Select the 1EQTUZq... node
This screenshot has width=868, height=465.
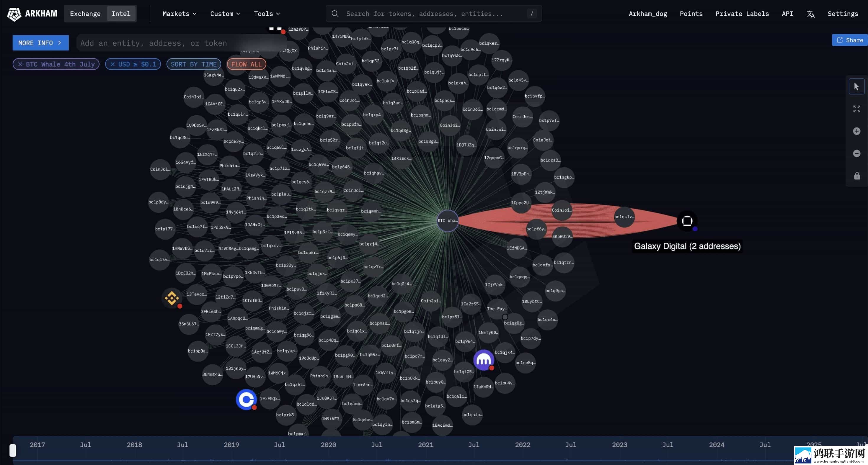click(x=466, y=145)
